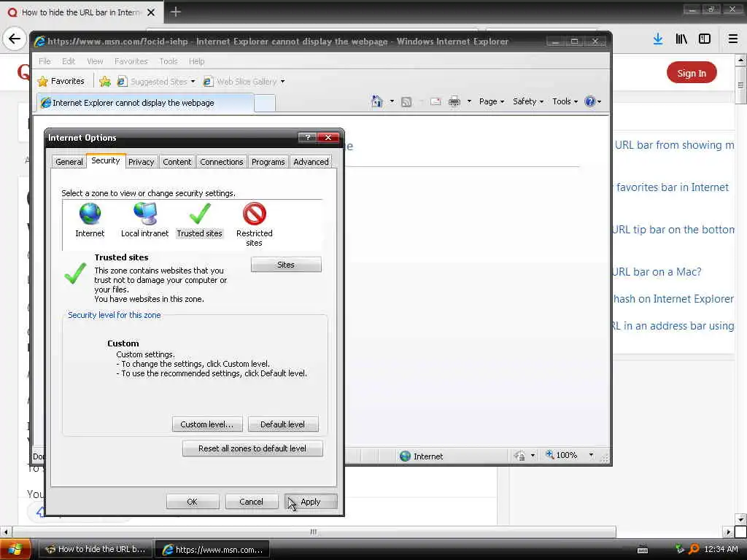Click the IE zoom magnifier icon
This screenshot has width=747, height=560.
coord(550,455)
